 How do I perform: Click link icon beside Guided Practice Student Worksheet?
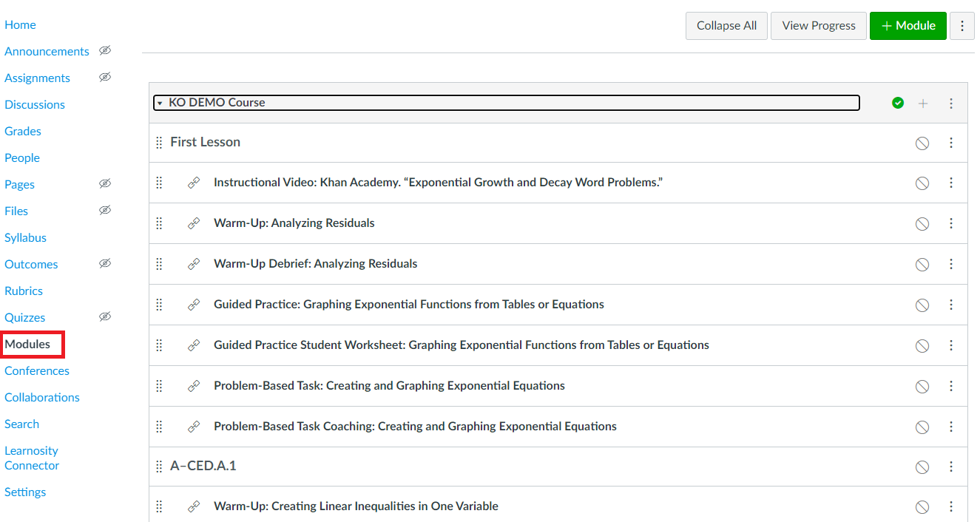coord(194,345)
